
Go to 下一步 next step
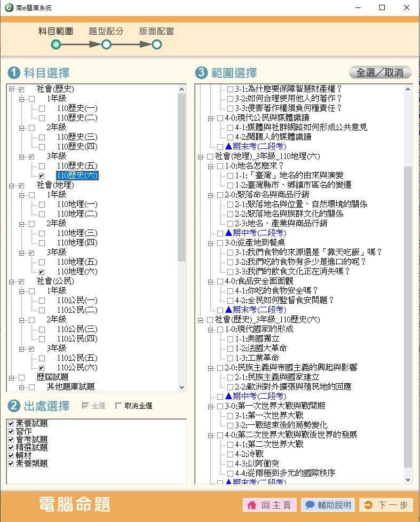click(386, 505)
